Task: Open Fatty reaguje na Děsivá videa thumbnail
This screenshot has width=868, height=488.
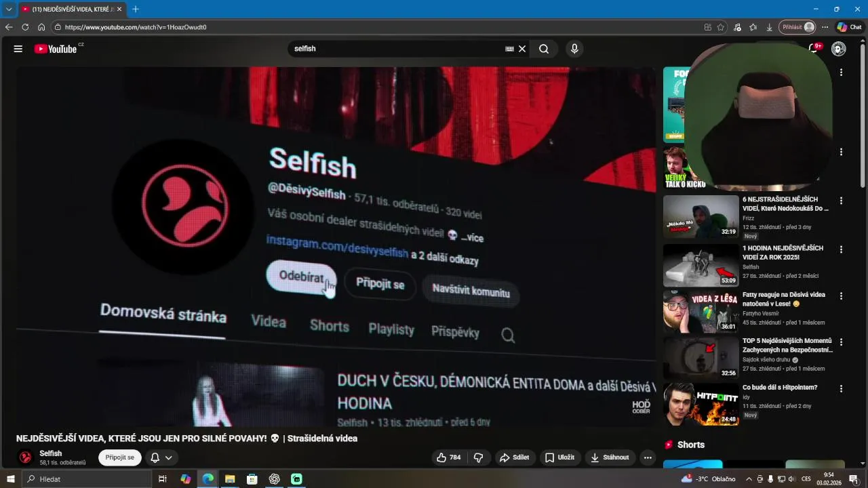Action: [x=701, y=312]
